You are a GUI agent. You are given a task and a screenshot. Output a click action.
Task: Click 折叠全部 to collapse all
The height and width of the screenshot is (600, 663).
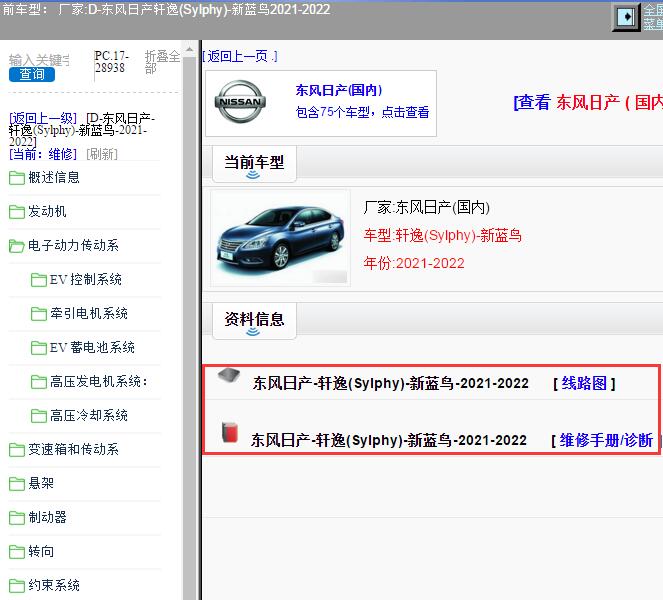click(x=162, y=62)
